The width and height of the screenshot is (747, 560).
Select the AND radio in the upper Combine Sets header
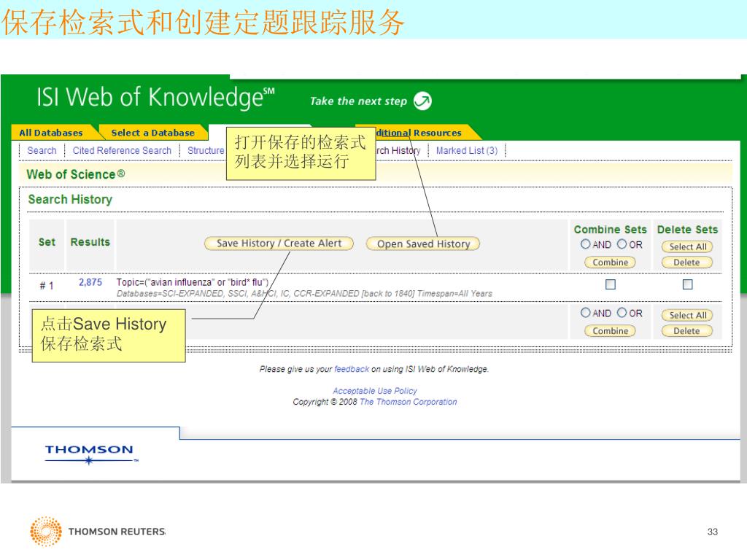[586, 244]
